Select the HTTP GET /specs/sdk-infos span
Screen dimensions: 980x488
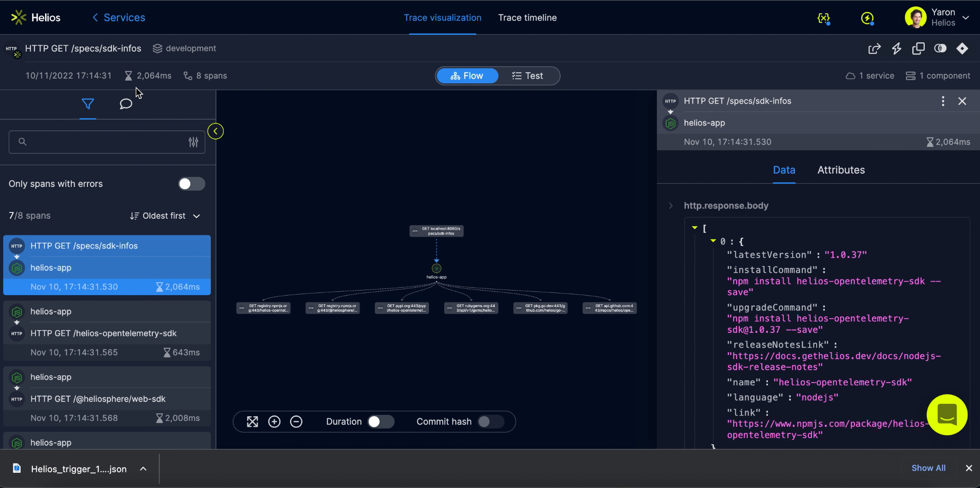107,265
